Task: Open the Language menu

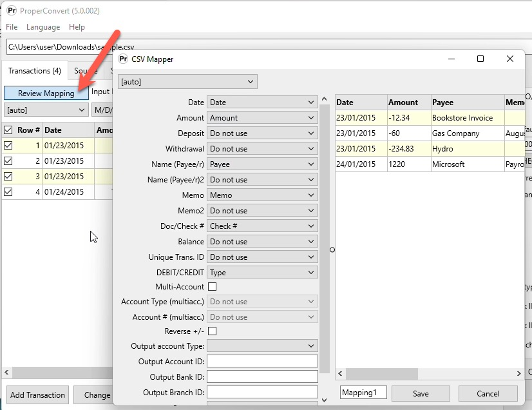Action: (x=43, y=27)
